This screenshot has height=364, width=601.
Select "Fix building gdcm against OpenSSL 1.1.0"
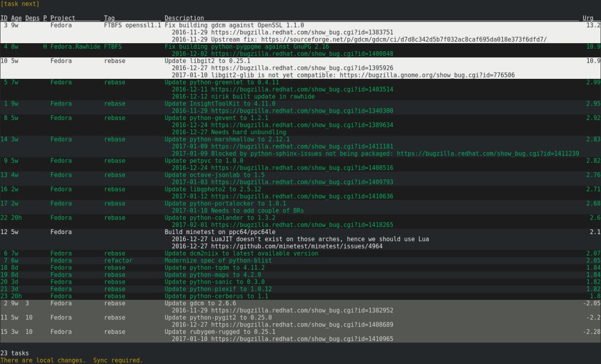(x=234, y=25)
